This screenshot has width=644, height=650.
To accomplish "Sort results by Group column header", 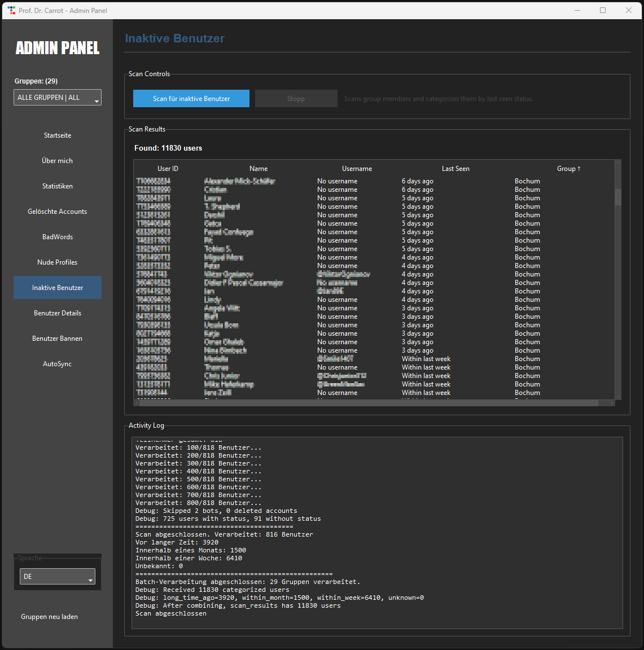I will (x=568, y=169).
